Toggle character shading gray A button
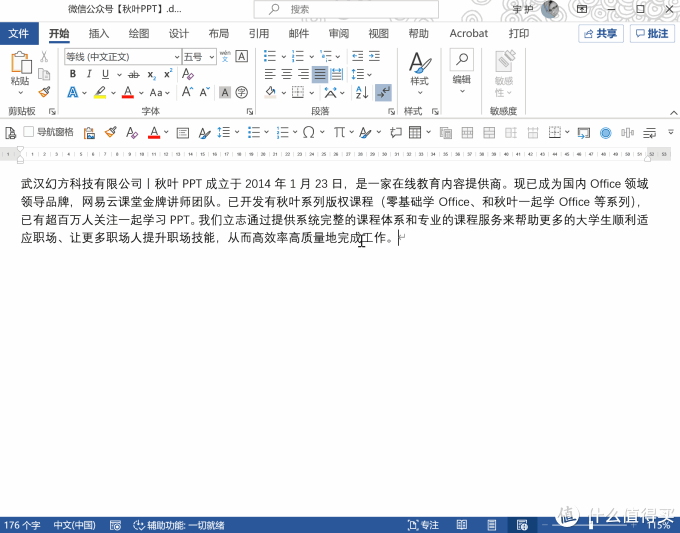680x533 pixels. (x=225, y=92)
